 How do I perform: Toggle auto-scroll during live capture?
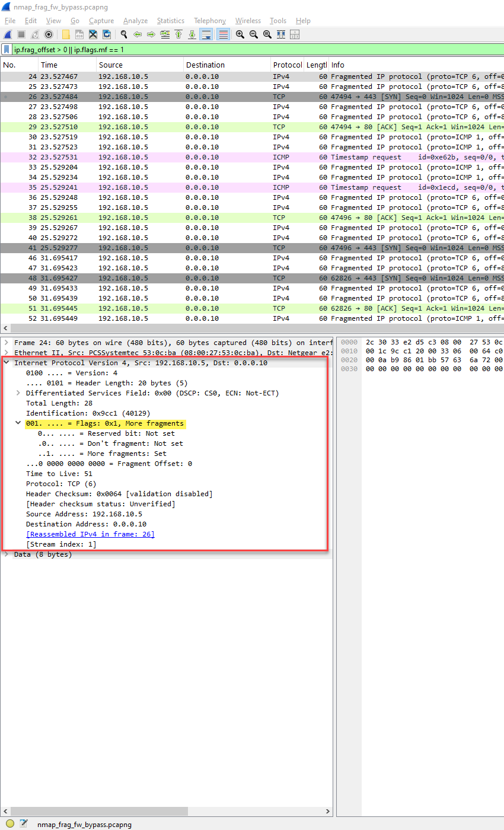point(206,34)
